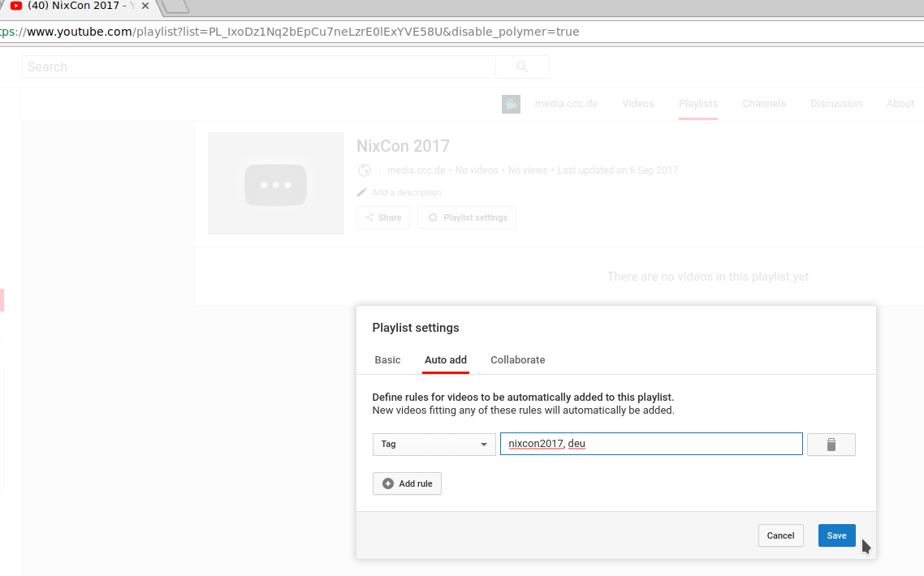Click the NixCon 2017 playlist title
924x576 pixels.
coord(403,146)
